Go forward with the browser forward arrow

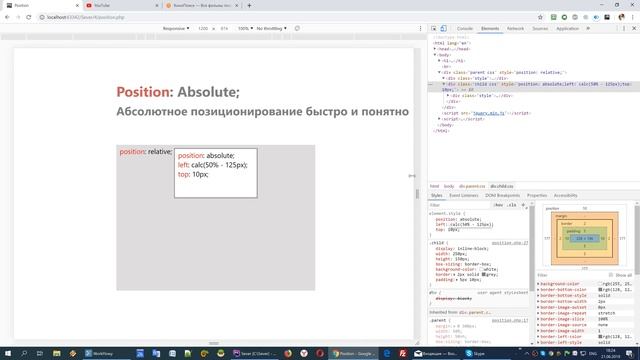pyautogui.click(x=18, y=17)
